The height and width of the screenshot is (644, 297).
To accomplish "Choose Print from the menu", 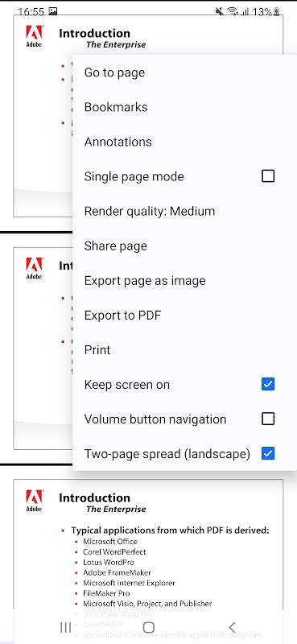I will click(x=184, y=350).
